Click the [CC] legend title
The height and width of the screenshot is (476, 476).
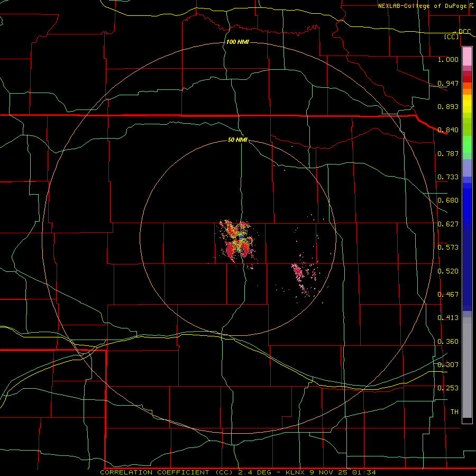tap(452, 36)
